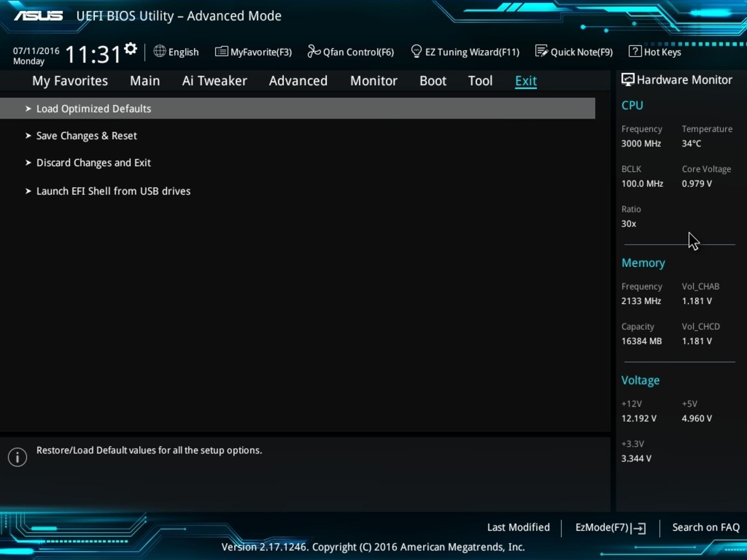Click the Hardware Monitor title

(x=684, y=80)
